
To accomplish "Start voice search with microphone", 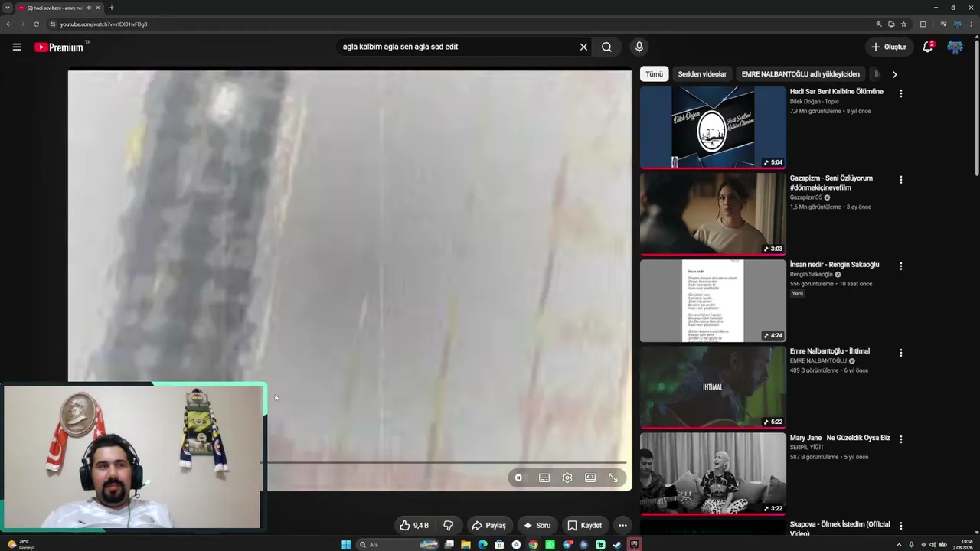I will tap(639, 47).
